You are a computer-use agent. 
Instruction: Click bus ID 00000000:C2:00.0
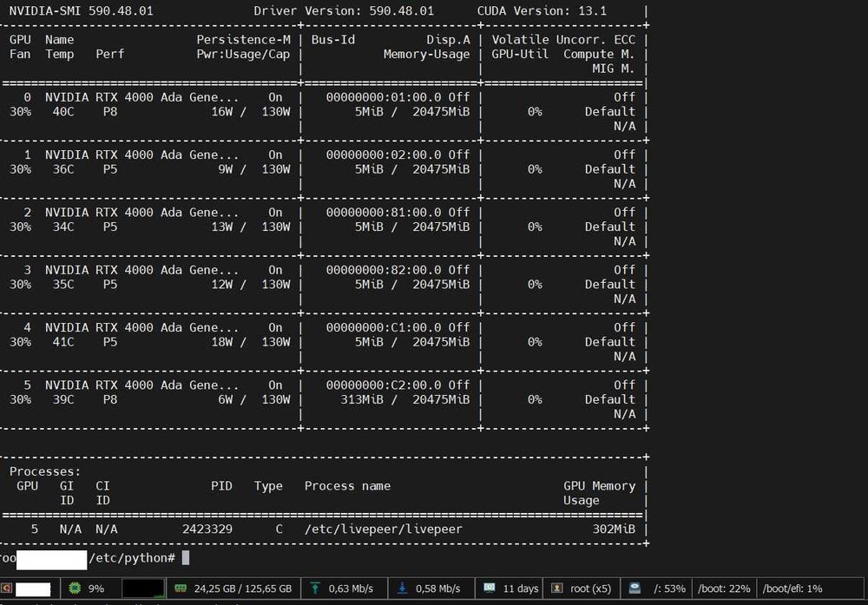coord(383,385)
